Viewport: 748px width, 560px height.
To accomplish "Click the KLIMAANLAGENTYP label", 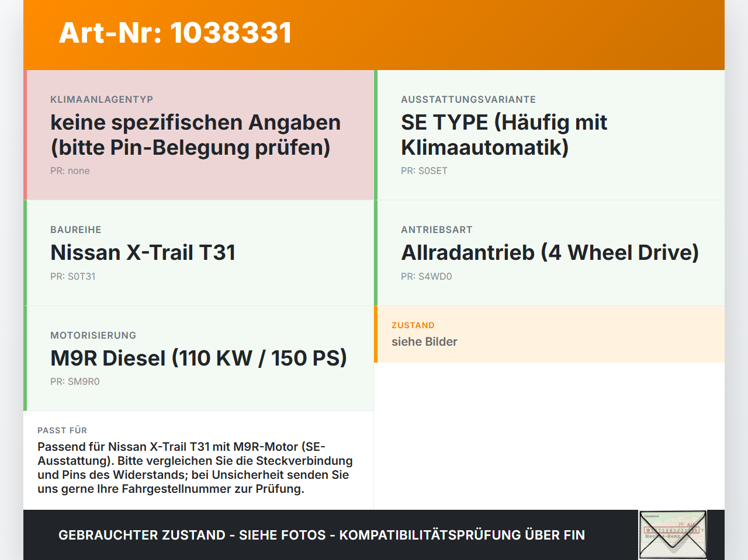I will pyautogui.click(x=102, y=99).
